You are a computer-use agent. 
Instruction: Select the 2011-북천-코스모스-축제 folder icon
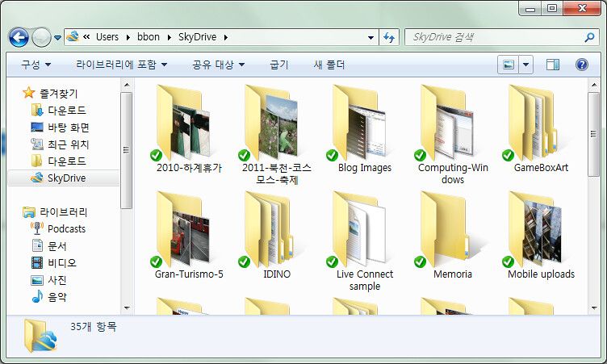click(270, 123)
